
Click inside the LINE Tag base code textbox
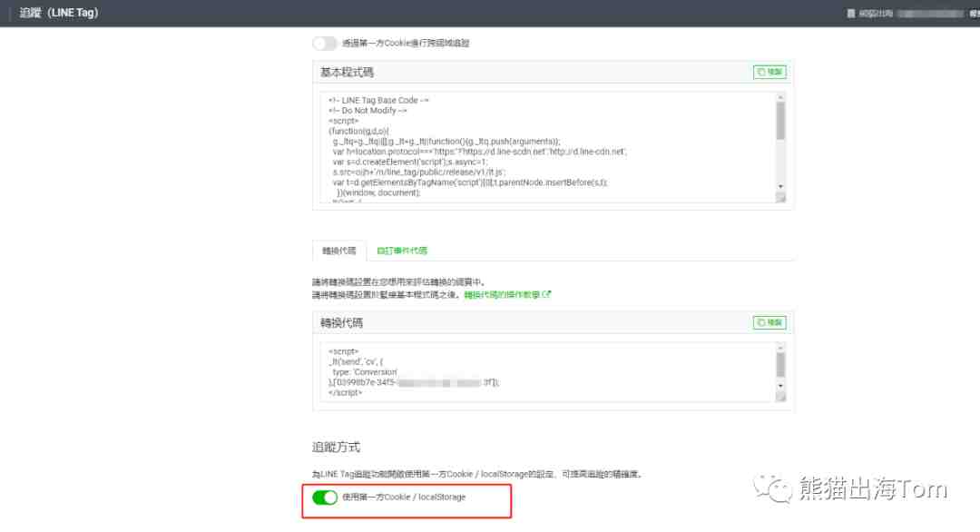547,148
